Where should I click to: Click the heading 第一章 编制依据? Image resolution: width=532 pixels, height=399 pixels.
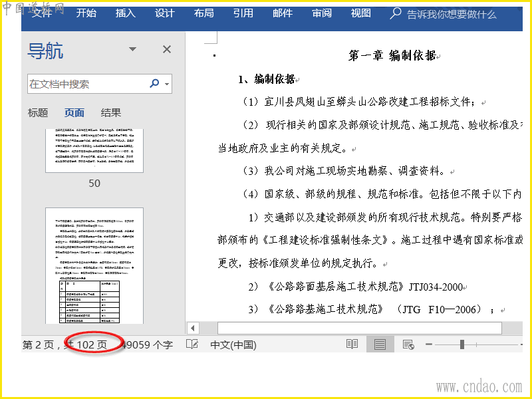click(392, 56)
